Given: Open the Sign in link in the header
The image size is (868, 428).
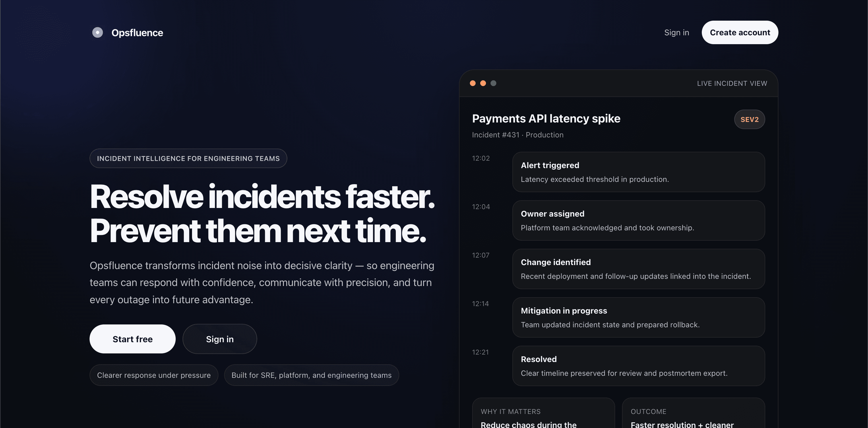Looking at the screenshot, I should (x=676, y=32).
